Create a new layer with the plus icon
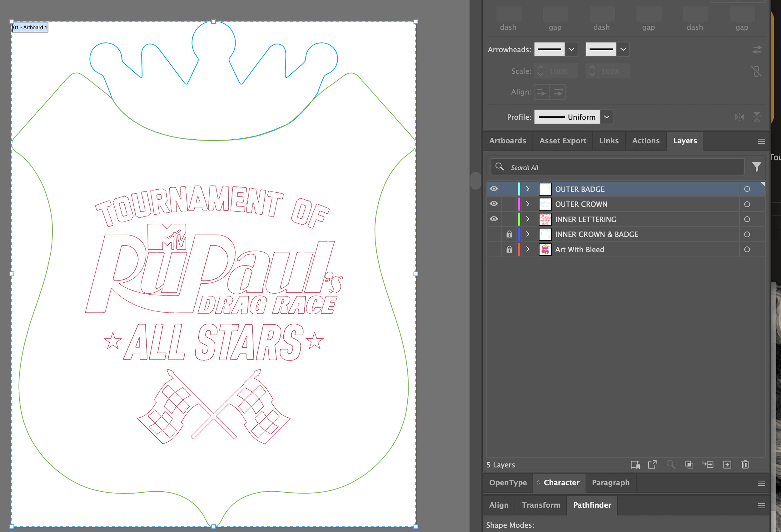The width and height of the screenshot is (781, 532). coord(727,465)
